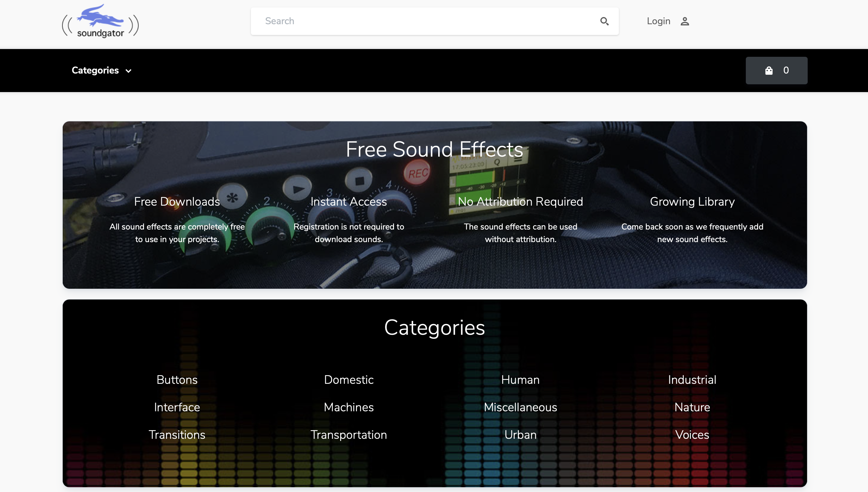Expand the Categories dropdown chevron
This screenshot has height=492, width=868.
click(129, 71)
